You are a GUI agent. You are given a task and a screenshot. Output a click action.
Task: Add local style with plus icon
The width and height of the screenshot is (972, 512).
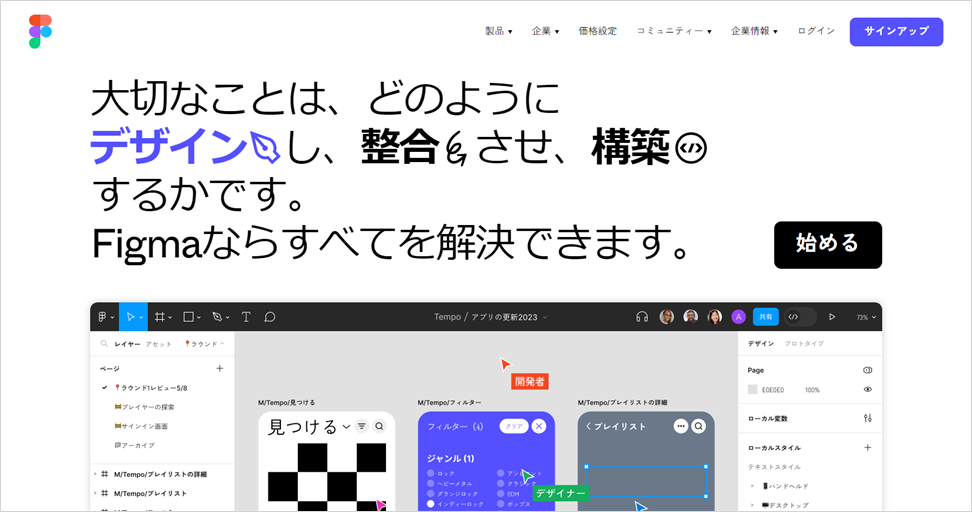click(x=868, y=448)
